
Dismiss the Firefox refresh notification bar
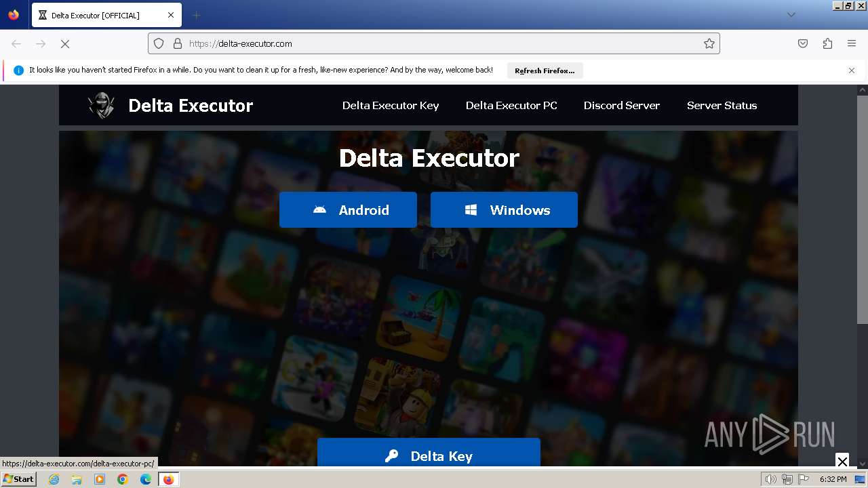(852, 70)
